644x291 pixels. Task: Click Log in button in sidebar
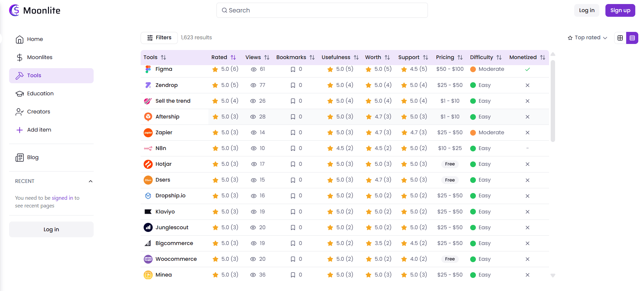point(51,230)
